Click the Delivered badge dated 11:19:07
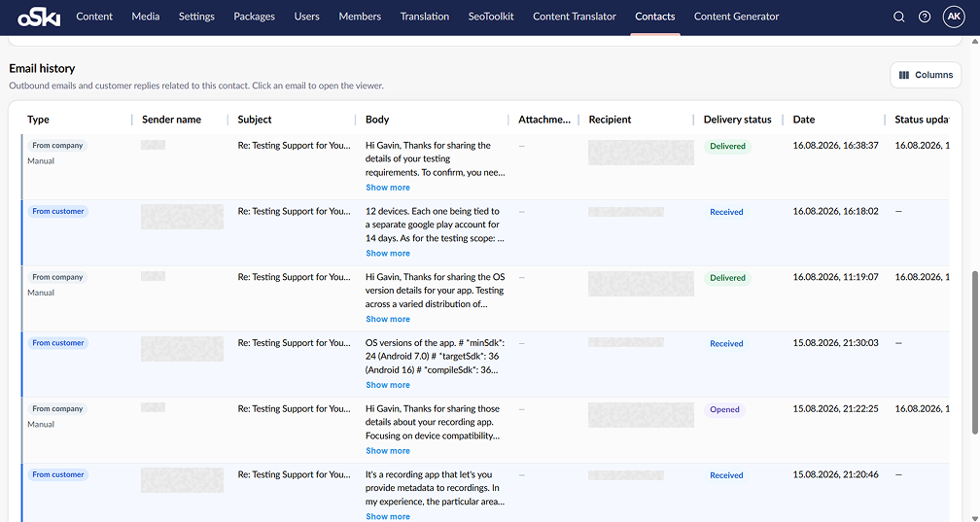This screenshot has height=522, width=980. pos(727,278)
